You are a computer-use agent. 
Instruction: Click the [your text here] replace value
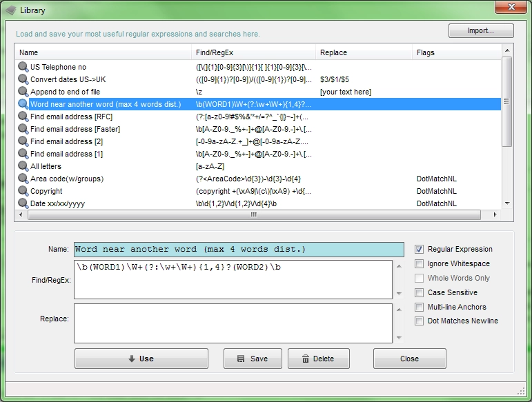click(346, 92)
